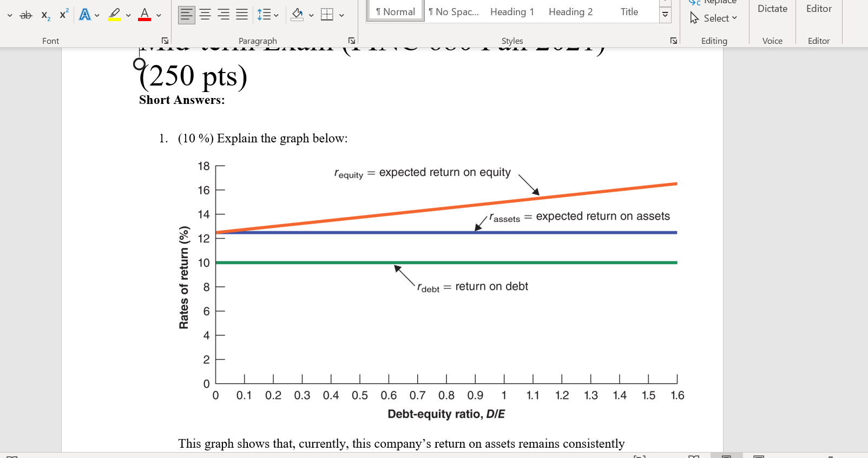The height and width of the screenshot is (458, 868).
Task: Expand highlight color dropdown arrow
Action: click(x=128, y=15)
